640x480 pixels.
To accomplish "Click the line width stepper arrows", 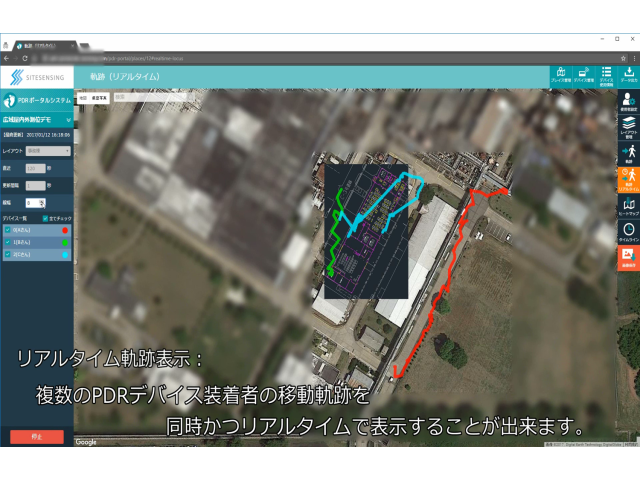I will click(x=41, y=202).
